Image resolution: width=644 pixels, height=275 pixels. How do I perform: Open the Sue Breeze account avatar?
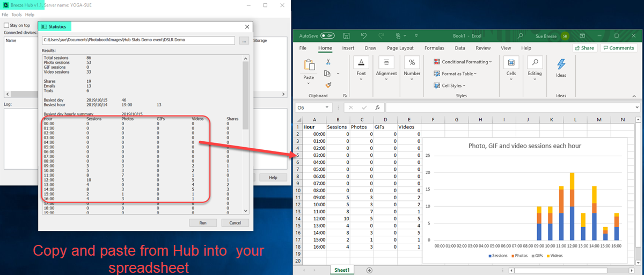click(565, 36)
